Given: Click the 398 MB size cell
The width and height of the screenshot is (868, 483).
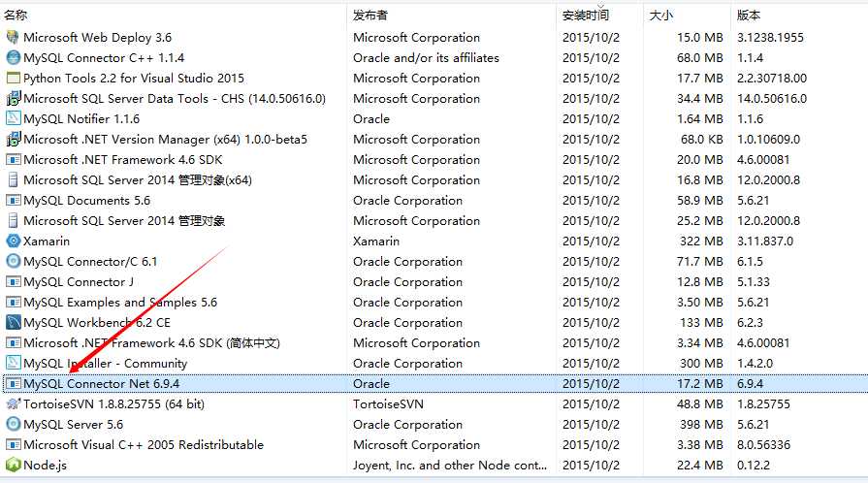Looking at the screenshot, I should coord(701,424).
